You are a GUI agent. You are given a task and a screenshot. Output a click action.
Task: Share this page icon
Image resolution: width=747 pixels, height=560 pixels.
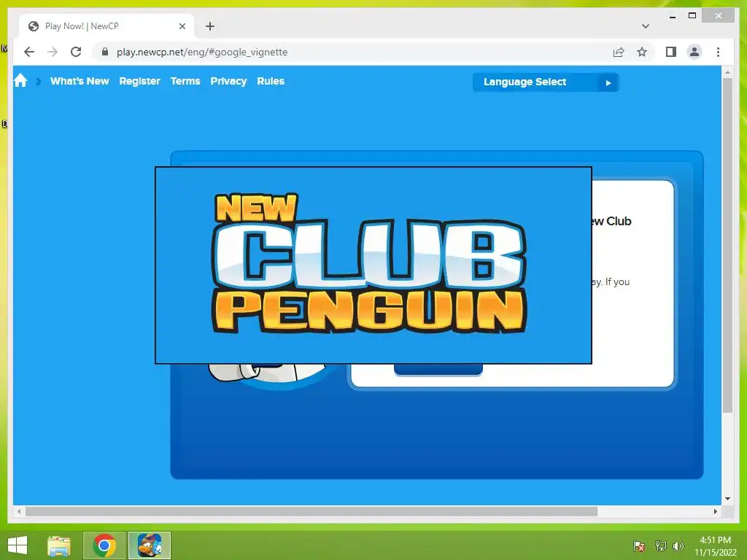pyautogui.click(x=619, y=52)
